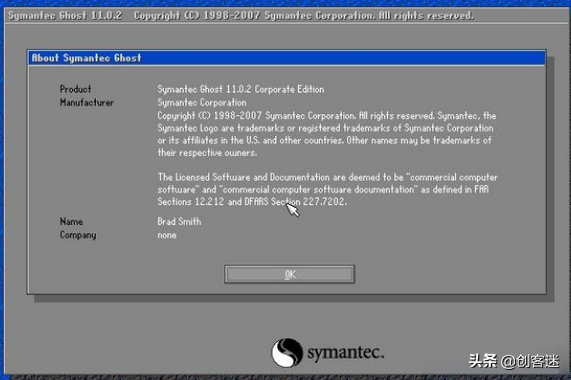
Task: Click the copyright paragraph starting 'Copyright (C) 1998-2007'
Action: (327, 134)
